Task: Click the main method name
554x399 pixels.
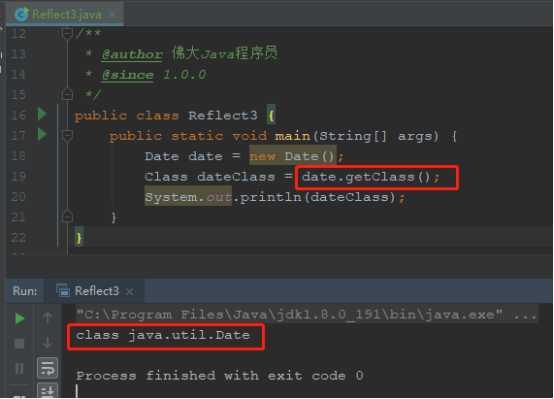Action: tap(293, 136)
